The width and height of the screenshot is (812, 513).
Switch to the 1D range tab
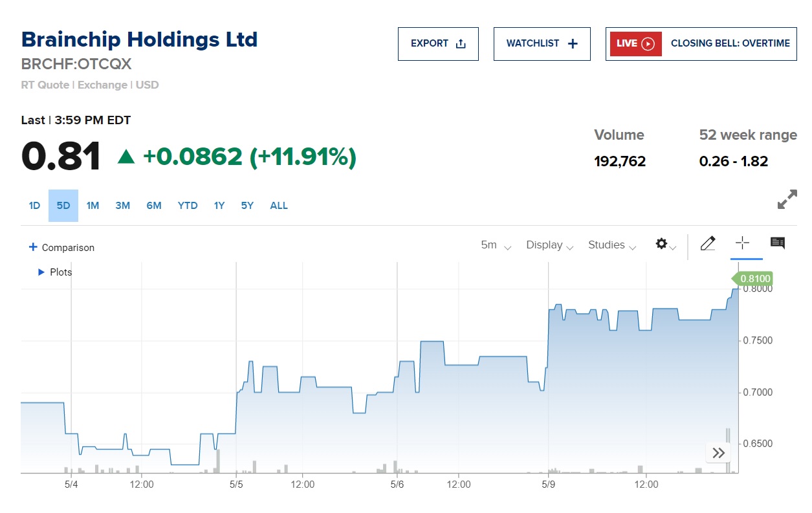(x=34, y=206)
